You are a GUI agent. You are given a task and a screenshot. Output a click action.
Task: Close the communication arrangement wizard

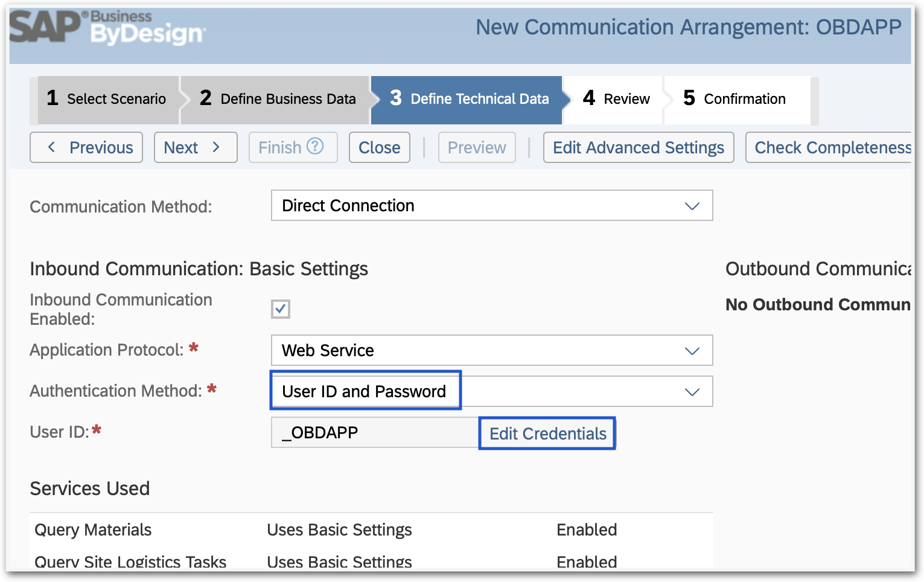[x=379, y=147]
